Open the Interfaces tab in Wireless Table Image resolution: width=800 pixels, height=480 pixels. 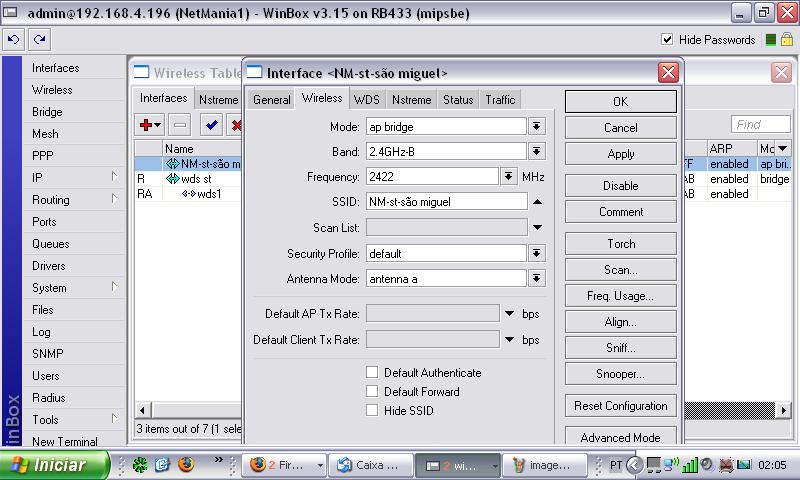point(163,98)
